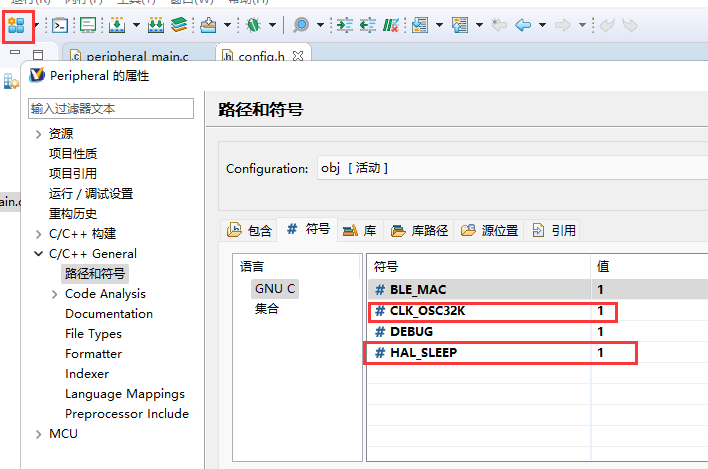
Task: Expand the 资源 tree node
Action: (38, 134)
